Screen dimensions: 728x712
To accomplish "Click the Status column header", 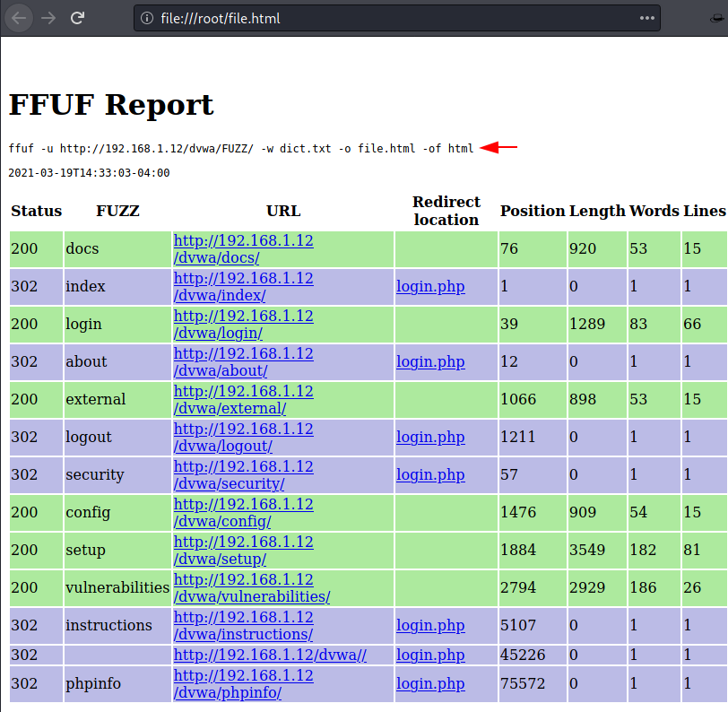I will (36, 212).
